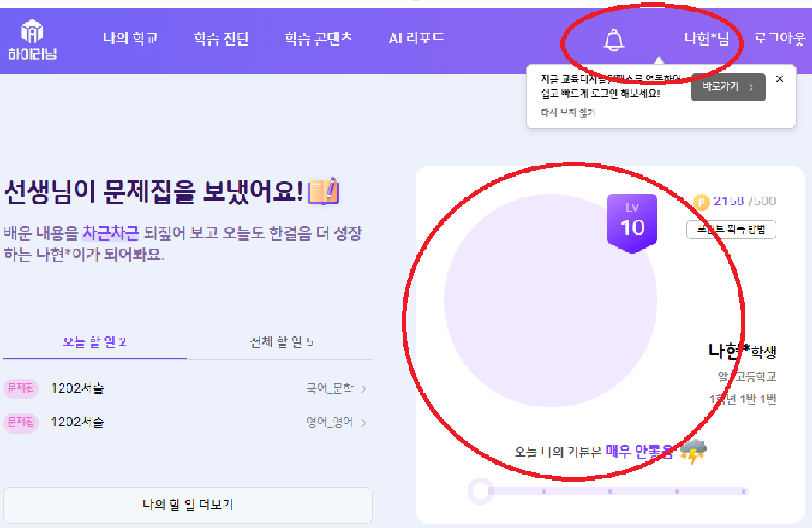Click the notification bell icon
This screenshot has width=812, height=528.
tap(614, 39)
